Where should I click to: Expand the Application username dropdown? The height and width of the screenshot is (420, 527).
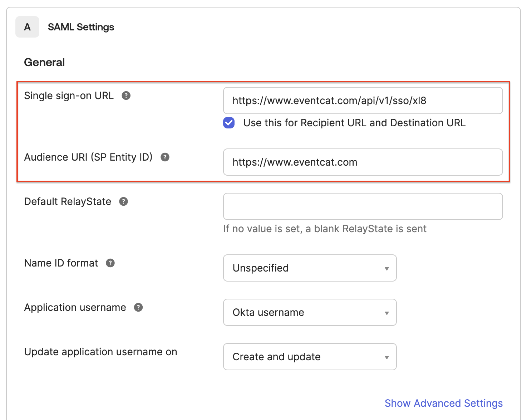coord(310,312)
